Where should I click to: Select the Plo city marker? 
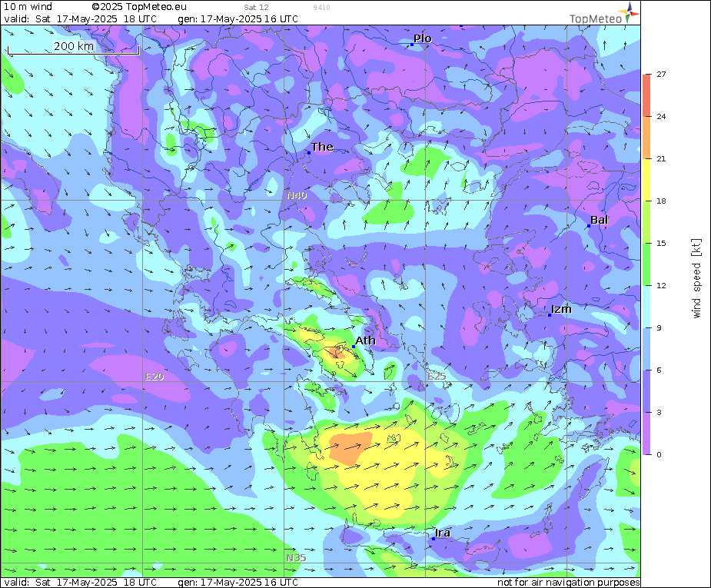click(412, 45)
